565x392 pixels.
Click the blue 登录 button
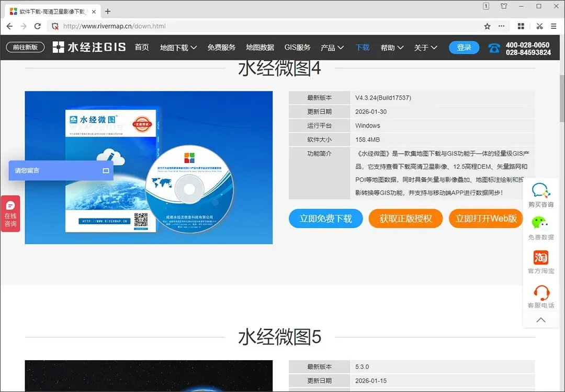point(464,48)
